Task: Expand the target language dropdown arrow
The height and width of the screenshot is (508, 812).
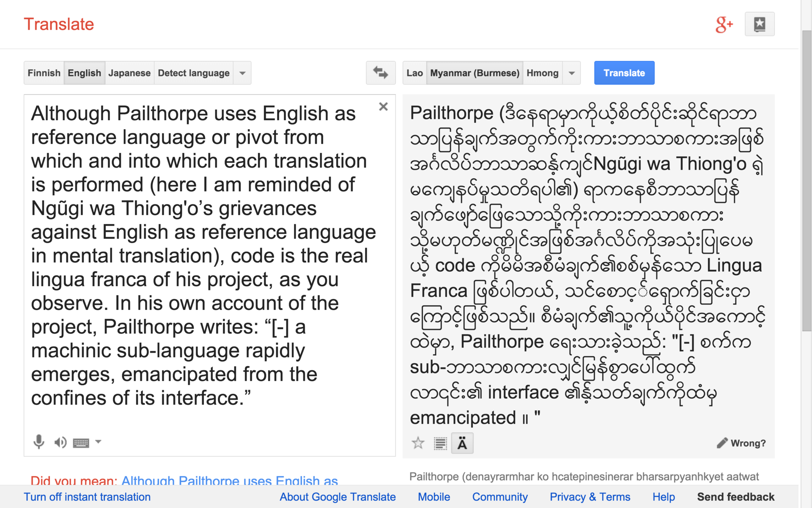Action: pos(572,73)
